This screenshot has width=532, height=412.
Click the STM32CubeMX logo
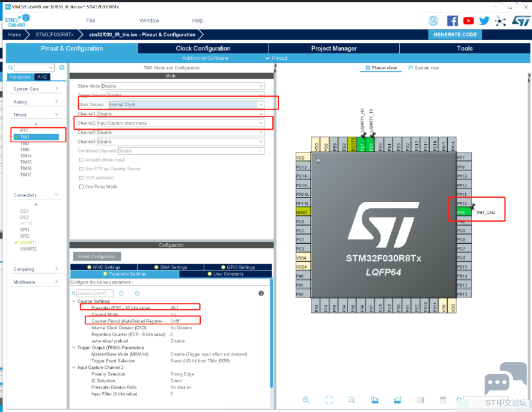pos(17,20)
